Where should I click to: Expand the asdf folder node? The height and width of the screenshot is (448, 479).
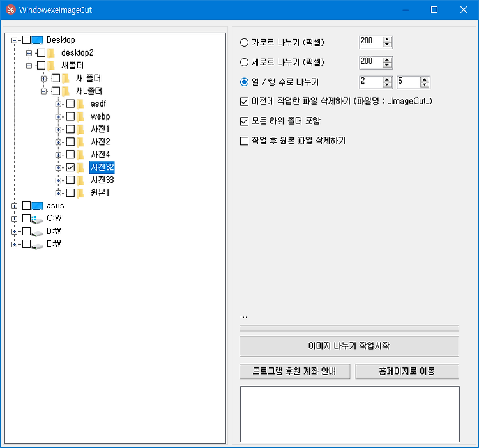[x=58, y=104]
